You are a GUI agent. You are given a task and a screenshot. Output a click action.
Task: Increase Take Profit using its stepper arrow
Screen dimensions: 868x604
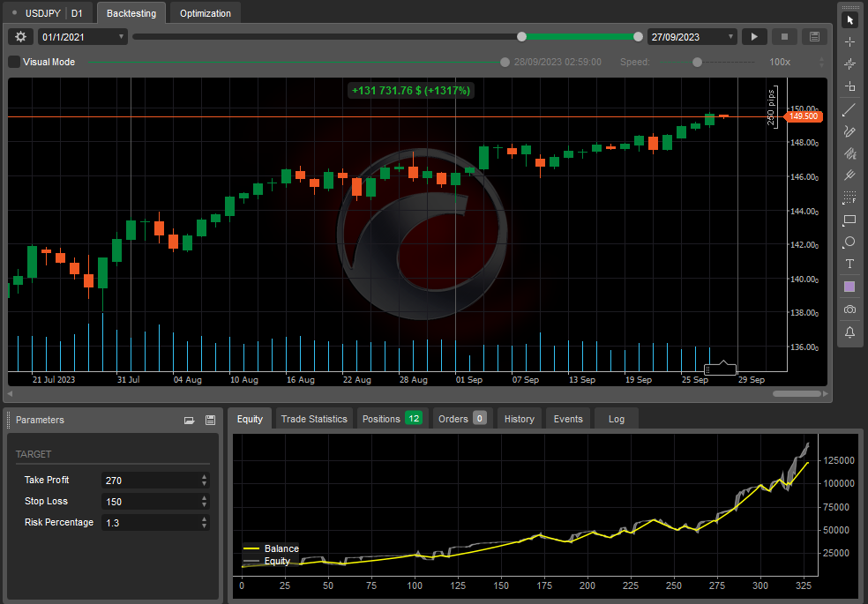pos(204,476)
